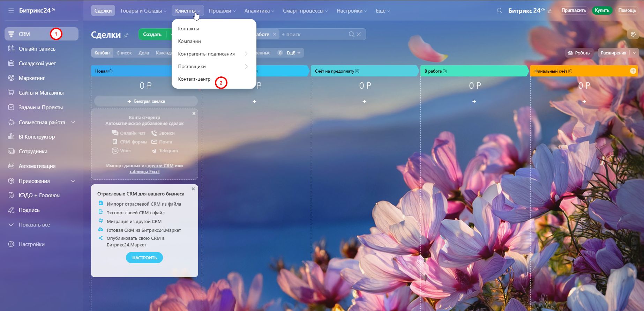Viewport: 644px width, 311px height.
Task: Open the Расширения dropdown arrow
Action: [x=634, y=53]
